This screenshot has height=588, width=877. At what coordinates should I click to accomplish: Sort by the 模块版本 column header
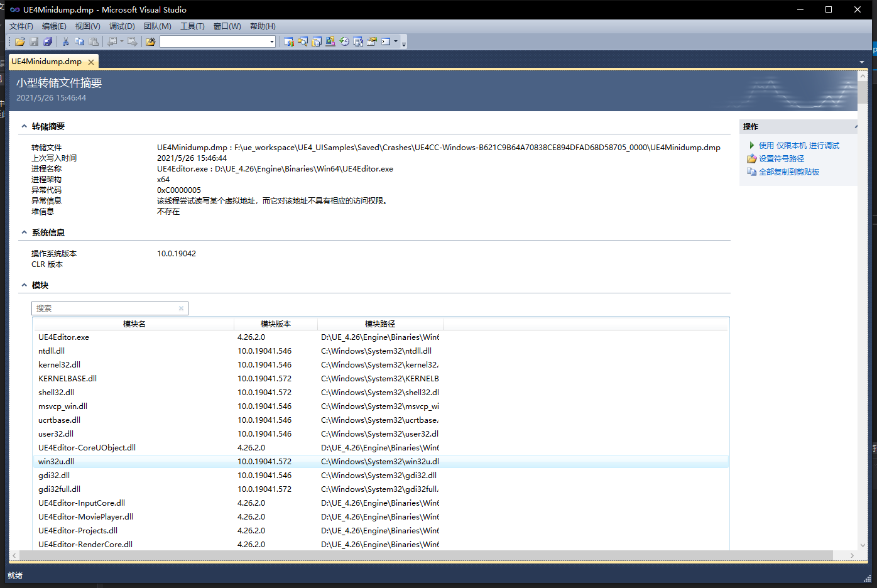[276, 324]
